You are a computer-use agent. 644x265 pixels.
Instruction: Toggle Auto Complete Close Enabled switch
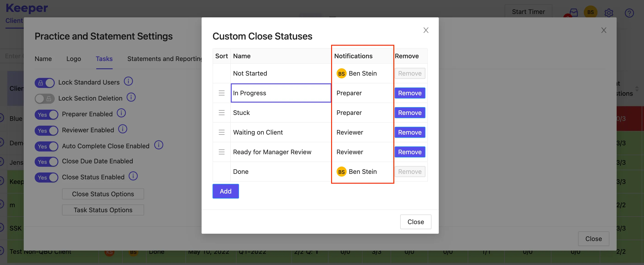tap(47, 146)
